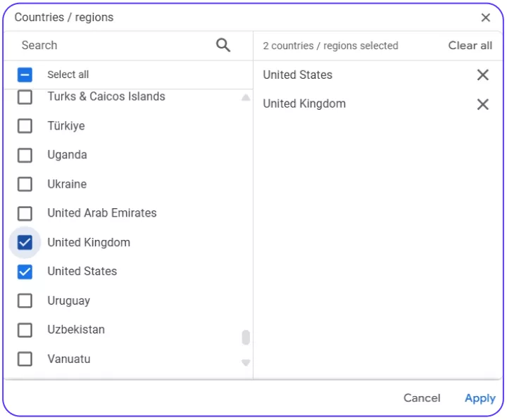
Task: Toggle the Select all checkbox
Action: pyautogui.click(x=25, y=75)
